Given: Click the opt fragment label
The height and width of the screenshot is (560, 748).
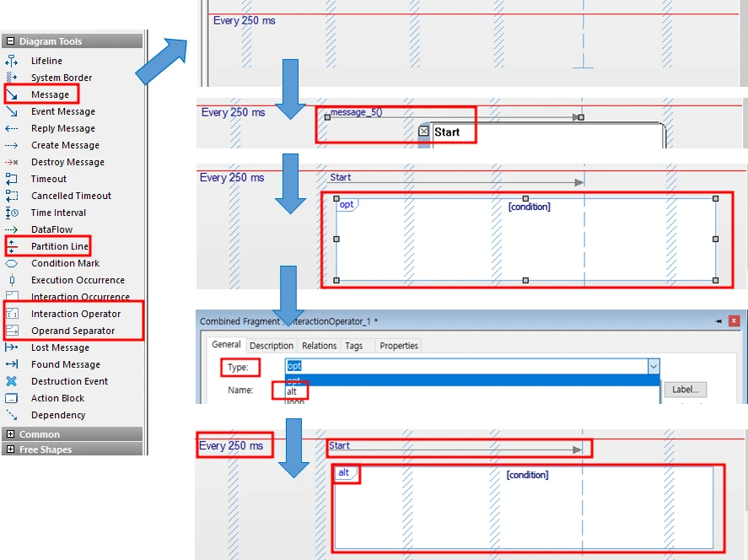Looking at the screenshot, I should pyautogui.click(x=347, y=205).
